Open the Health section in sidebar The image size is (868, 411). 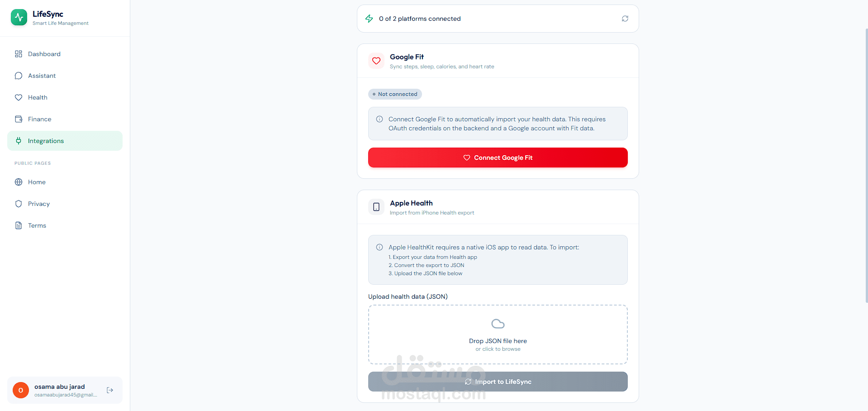(x=38, y=97)
